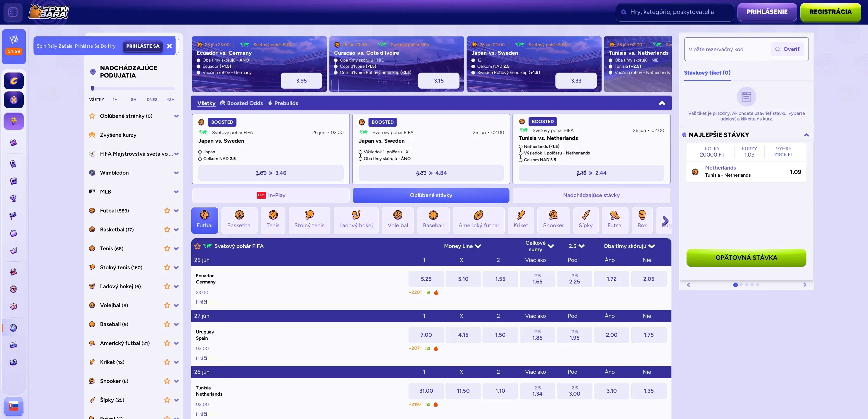Favorite the Basketbal (17) category star

[x=167, y=229]
